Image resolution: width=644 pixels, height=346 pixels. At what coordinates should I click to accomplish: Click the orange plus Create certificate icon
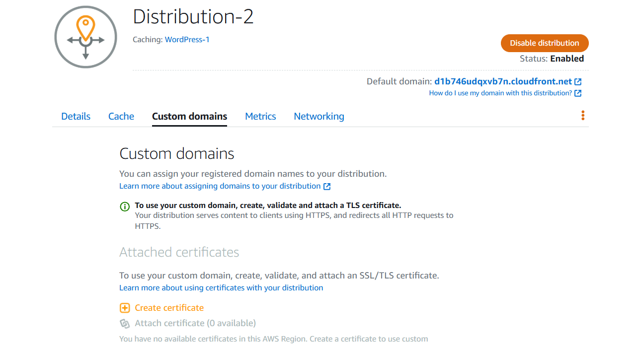coord(125,308)
